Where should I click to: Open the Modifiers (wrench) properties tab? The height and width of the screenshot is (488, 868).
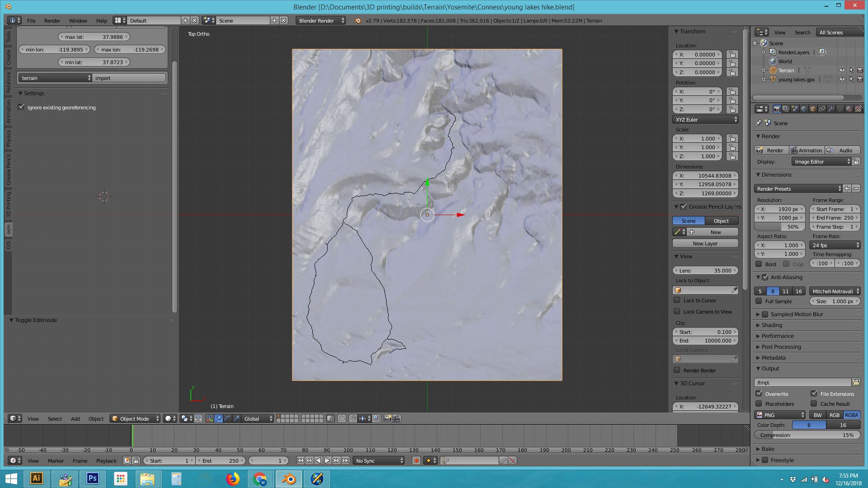point(831,109)
